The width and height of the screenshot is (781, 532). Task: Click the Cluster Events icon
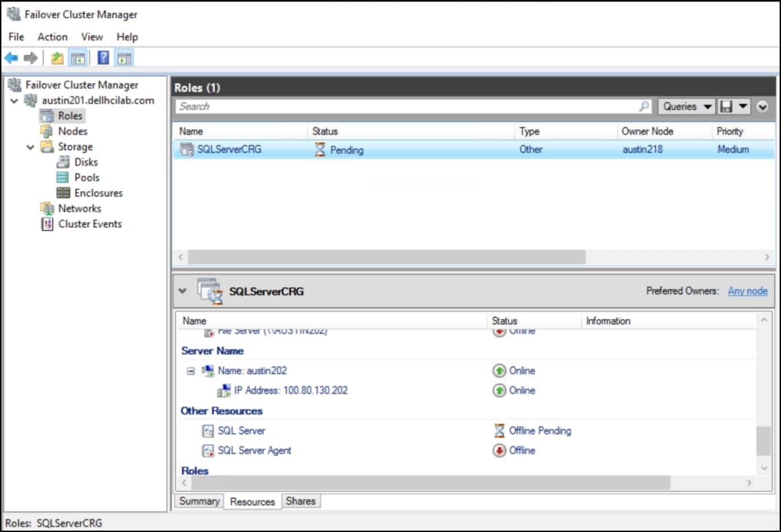(x=47, y=224)
